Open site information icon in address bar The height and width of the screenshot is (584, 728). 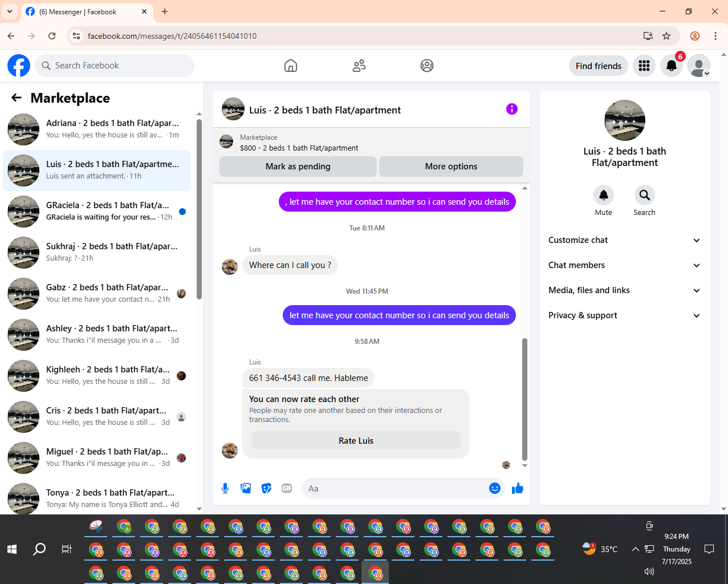coord(76,36)
